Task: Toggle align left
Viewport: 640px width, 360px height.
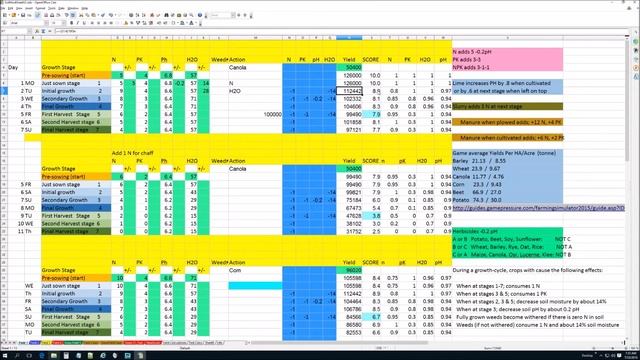Action: coord(92,23)
